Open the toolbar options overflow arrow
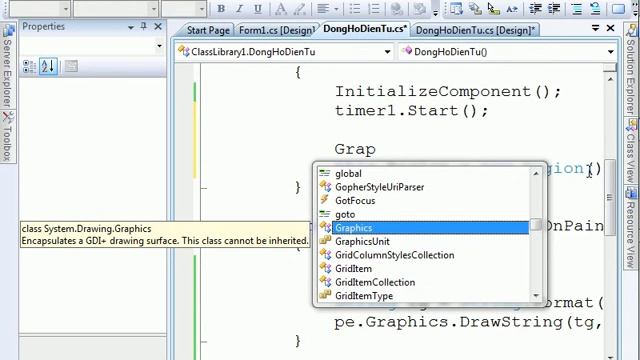The width and height of the screenshot is (640, 360). click(x=436, y=12)
